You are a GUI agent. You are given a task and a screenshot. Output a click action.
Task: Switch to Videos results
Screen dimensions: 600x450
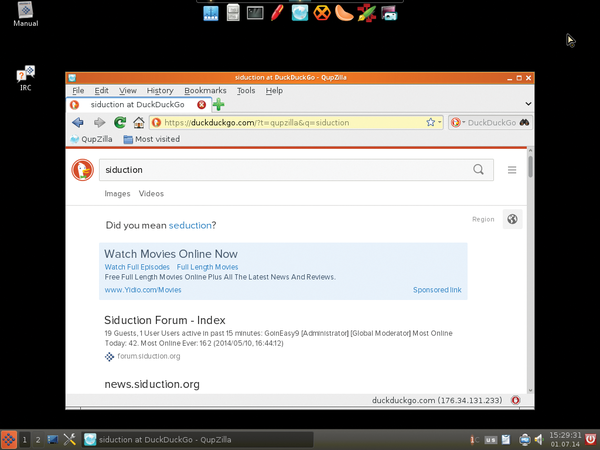click(151, 194)
